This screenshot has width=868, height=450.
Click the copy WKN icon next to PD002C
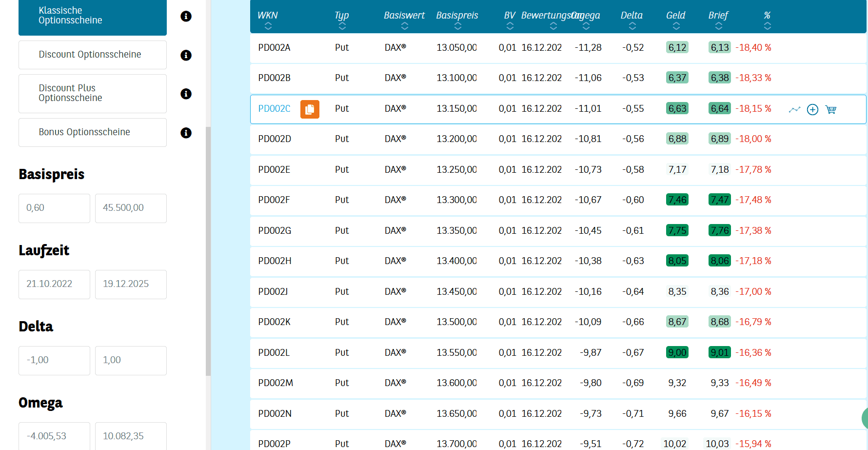[310, 109]
